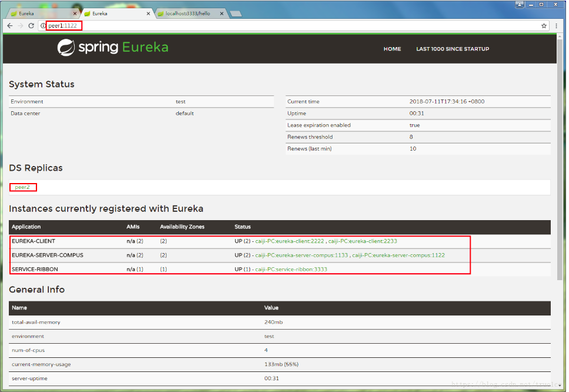Open the HOME navigation link
Viewport: 569px width, 392px height.
(x=392, y=49)
